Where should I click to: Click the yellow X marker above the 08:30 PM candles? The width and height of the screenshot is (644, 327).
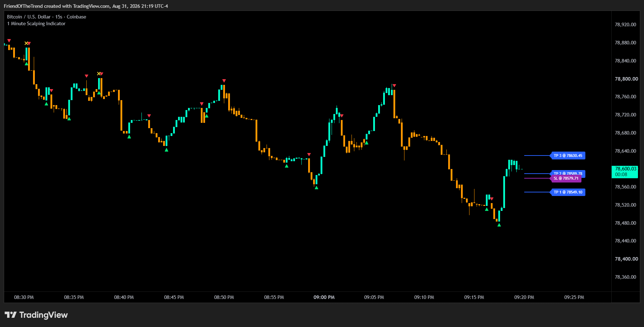coord(26,43)
